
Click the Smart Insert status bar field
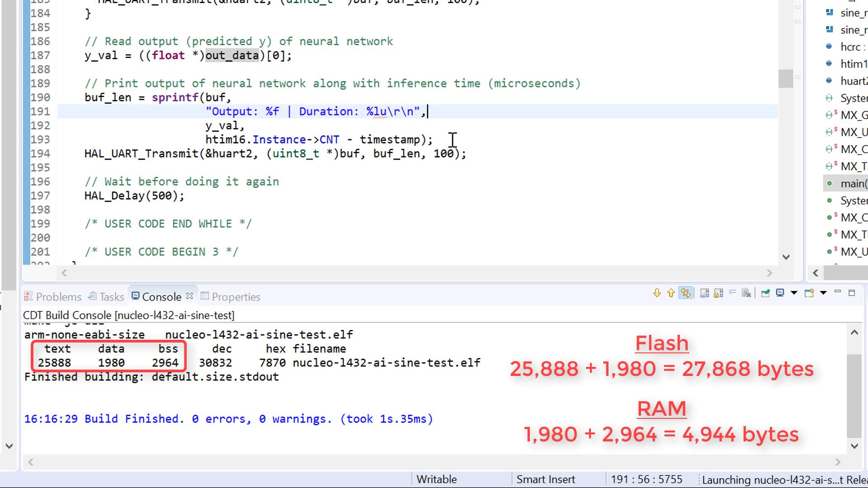click(546, 479)
